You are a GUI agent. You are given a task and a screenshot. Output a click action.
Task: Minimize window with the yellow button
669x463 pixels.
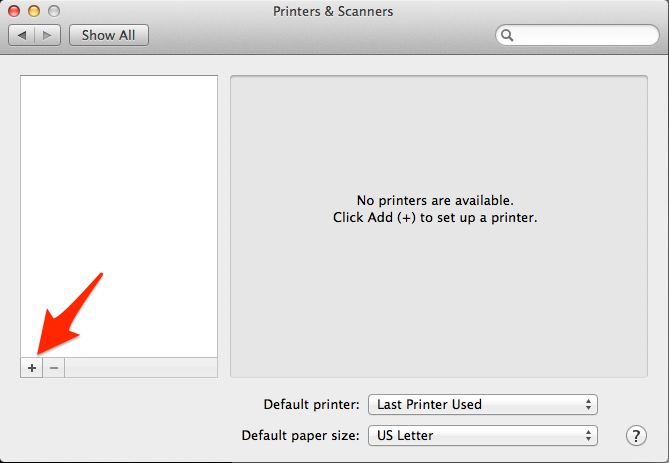[34, 11]
